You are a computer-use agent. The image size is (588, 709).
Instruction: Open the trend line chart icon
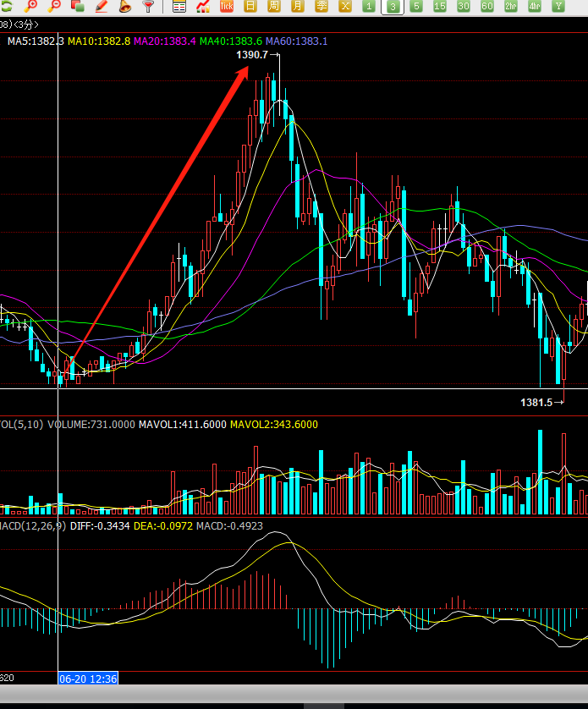(x=203, y=7)
